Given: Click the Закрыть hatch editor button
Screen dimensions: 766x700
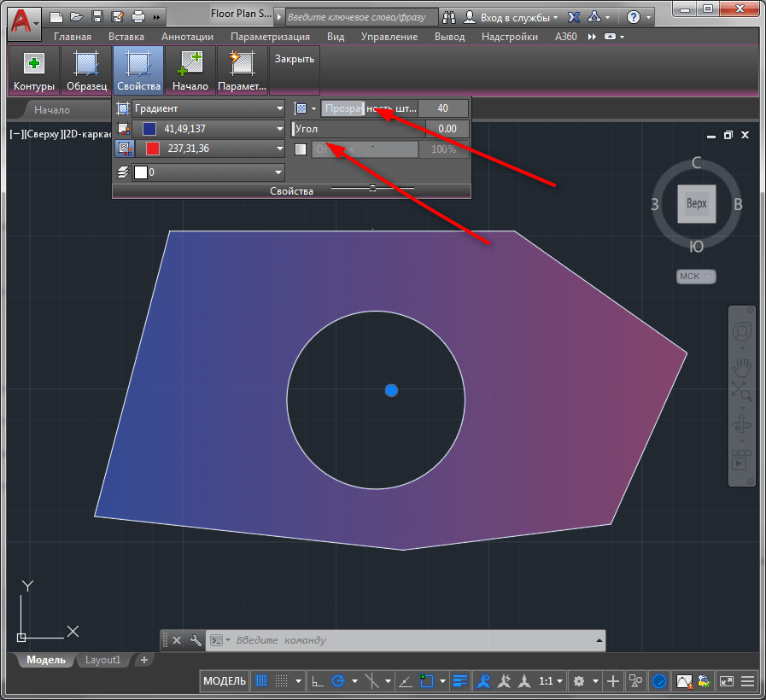Looking at the screenshot, I should 295,59.
